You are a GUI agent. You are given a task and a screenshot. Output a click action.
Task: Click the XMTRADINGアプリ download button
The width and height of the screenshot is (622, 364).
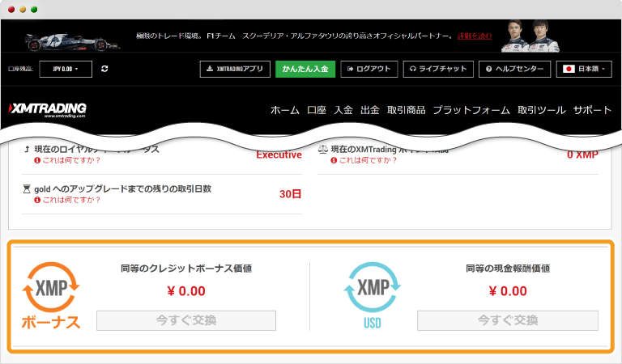235,69
